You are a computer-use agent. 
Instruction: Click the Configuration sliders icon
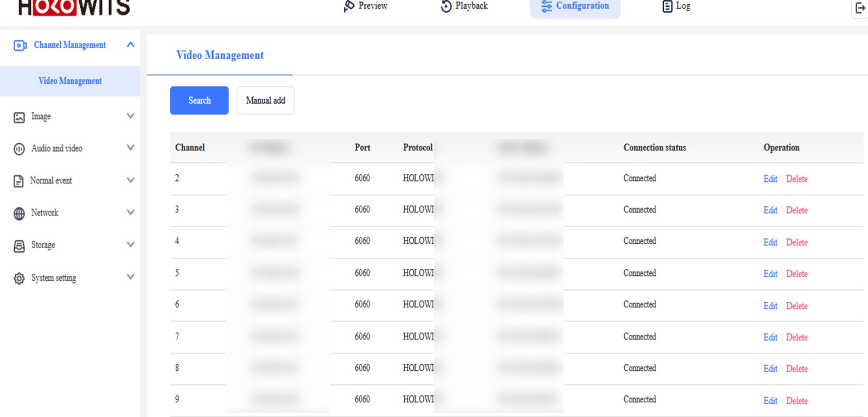click(546, 6)
